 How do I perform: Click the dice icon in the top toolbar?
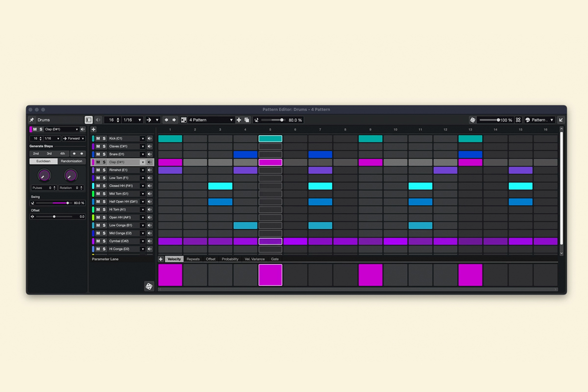pos(472,120)
